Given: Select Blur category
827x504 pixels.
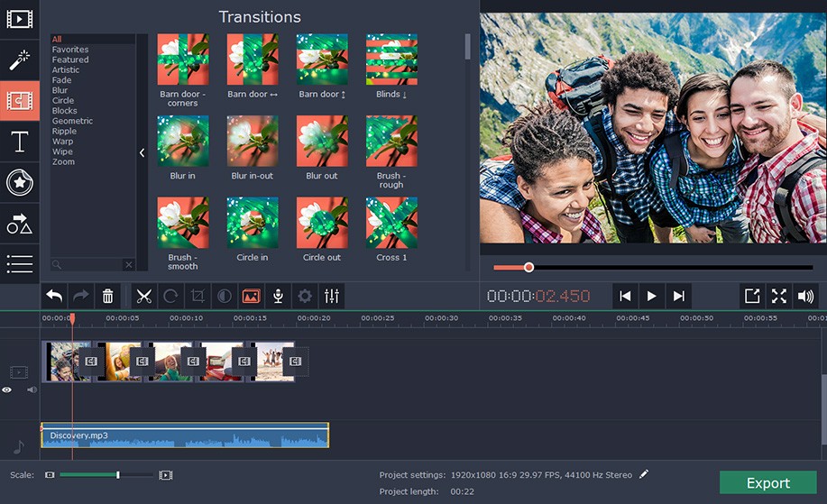Looking at the screenshot, I should [x=60, y=90].
